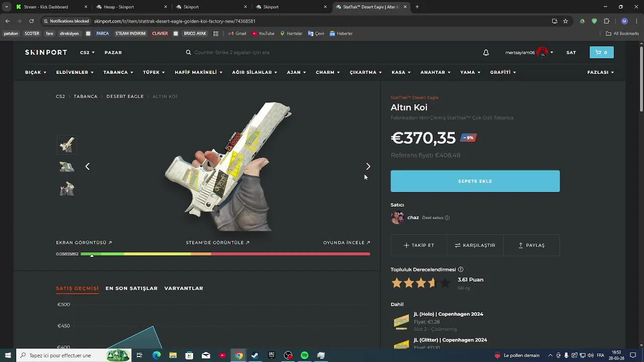Screen dimensions: 644x362
Task: Expand the ELDİVENLER category menu
Action: click(75, 72)
